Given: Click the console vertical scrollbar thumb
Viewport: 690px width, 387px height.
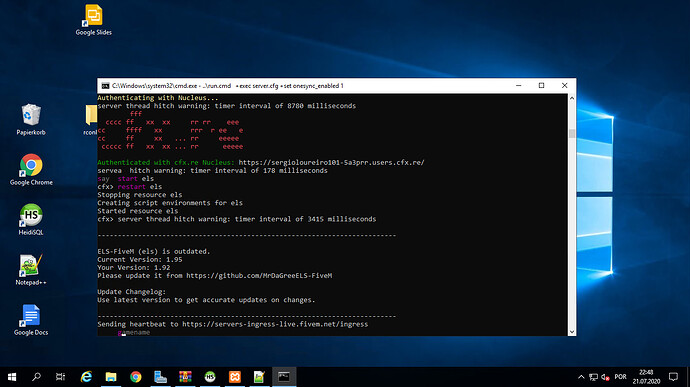Looking at the screenshot, I should [572, 133].
